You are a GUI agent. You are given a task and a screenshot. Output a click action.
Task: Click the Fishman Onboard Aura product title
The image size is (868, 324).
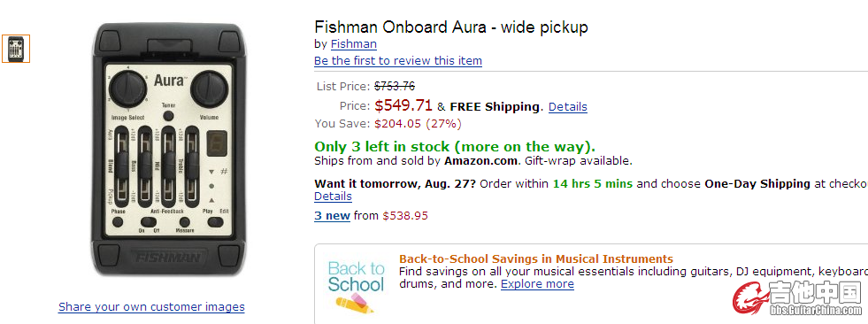coord(451,27)
